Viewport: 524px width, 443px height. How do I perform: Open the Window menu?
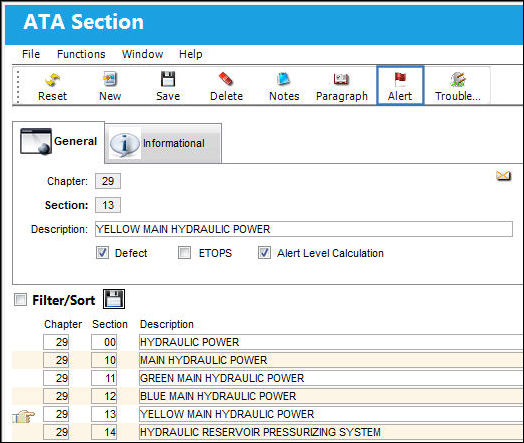click(x=142, y=54)
